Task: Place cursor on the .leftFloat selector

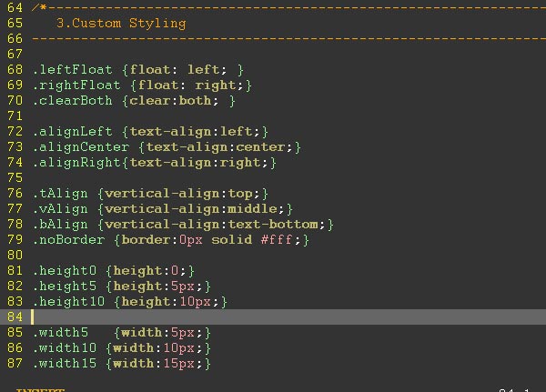Action: click(73, 70)
